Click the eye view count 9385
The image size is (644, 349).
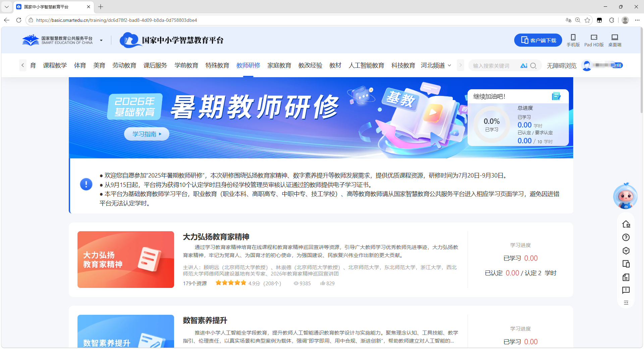pyautogui.click(x=302, y=283)
